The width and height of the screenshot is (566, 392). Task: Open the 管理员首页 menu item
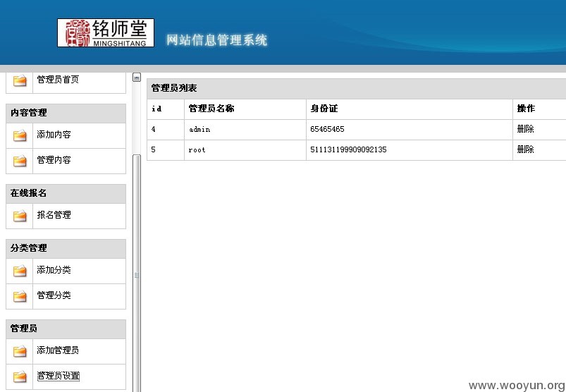(x=58, y=80)
